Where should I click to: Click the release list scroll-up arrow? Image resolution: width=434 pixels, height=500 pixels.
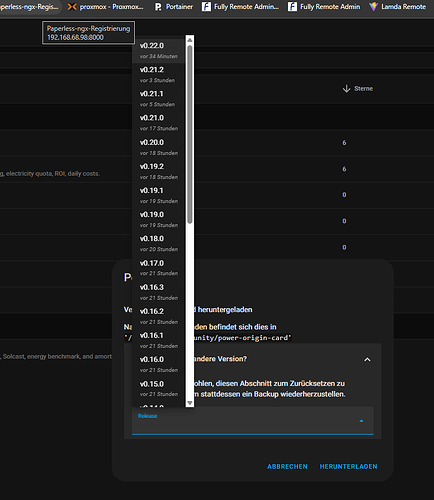(190, 40)
